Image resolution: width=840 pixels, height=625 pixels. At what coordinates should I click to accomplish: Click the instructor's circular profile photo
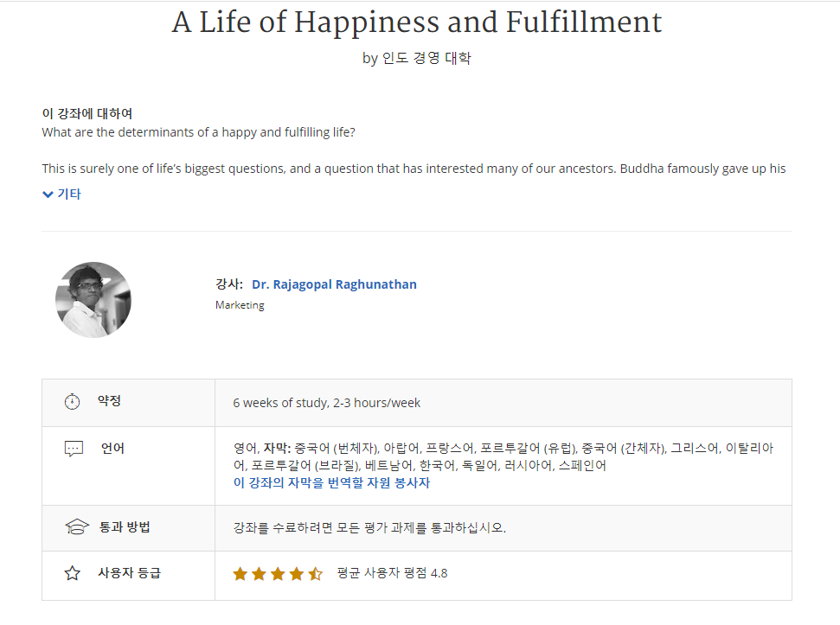[93, 300]
